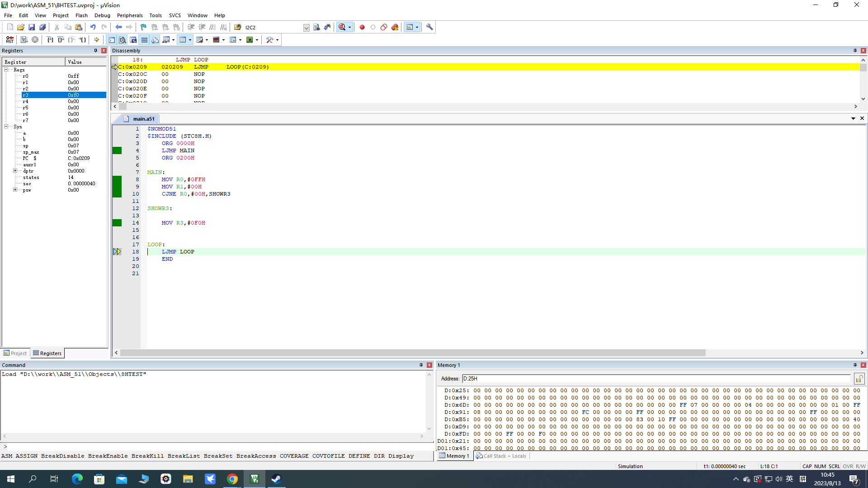Expand the dptr register node

pos(15,171)
